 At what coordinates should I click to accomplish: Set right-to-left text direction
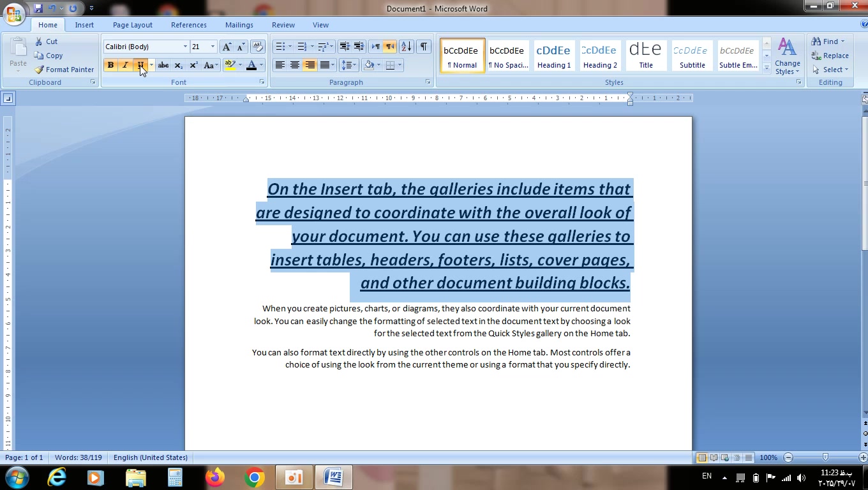(389, 47)
